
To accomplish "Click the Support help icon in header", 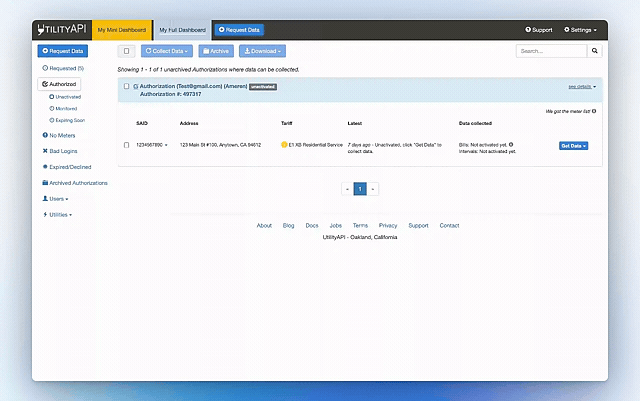I will 530,30.
